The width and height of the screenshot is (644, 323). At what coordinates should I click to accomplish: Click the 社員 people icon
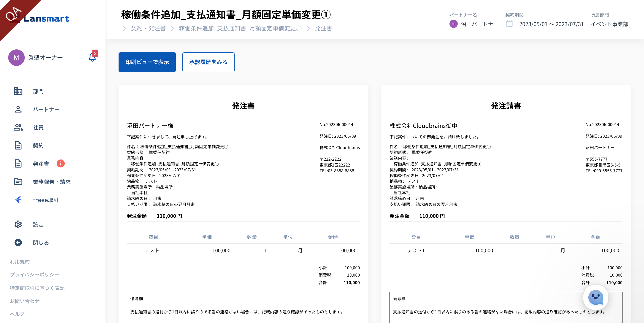point(18,127)
